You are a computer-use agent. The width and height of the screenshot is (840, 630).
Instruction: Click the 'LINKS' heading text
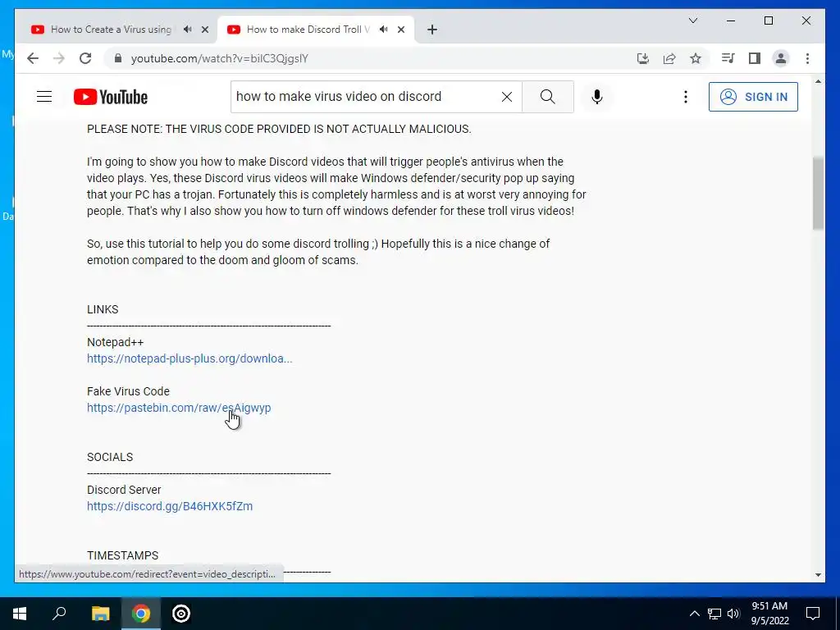[x=103, y=309]
